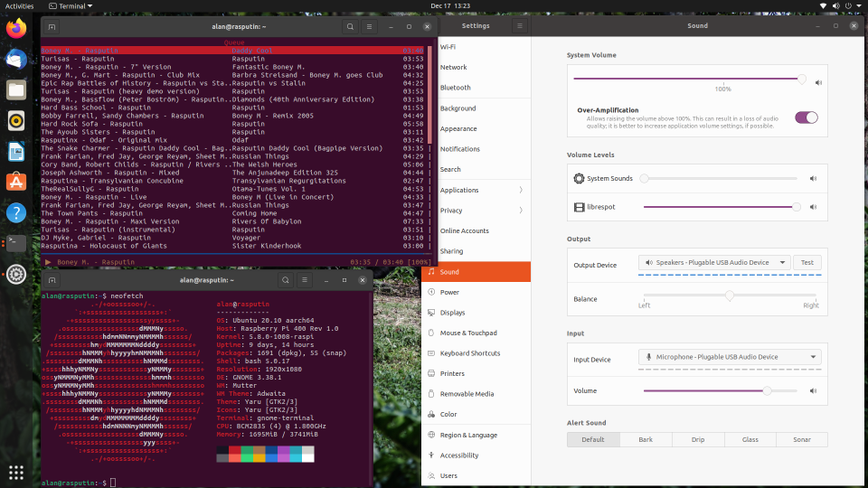The height and width of the screenshot is (488, 868).
Task: Launch LibreOffice Writer from the dock
Action: pos(16,151)
